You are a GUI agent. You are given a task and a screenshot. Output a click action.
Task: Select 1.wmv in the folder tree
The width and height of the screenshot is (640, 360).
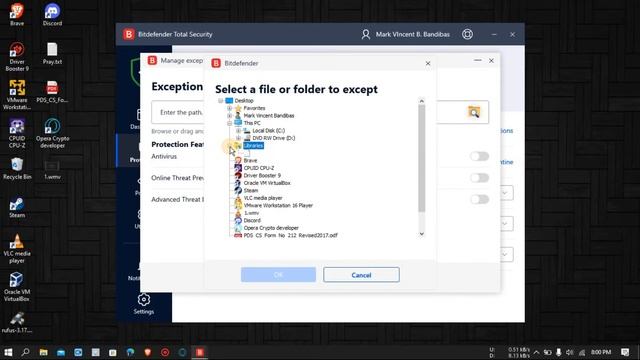pyautogui.click(x=251, y=213)
